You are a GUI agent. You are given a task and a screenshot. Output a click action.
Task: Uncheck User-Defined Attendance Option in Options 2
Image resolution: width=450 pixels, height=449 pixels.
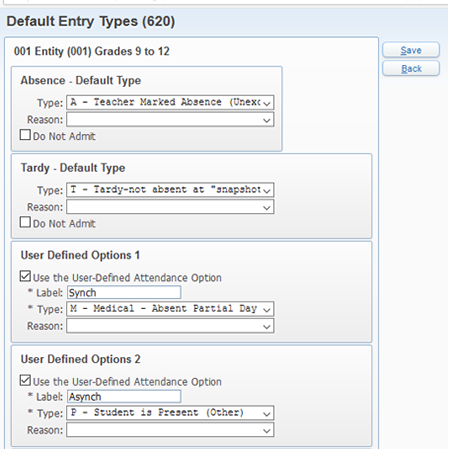25,380
